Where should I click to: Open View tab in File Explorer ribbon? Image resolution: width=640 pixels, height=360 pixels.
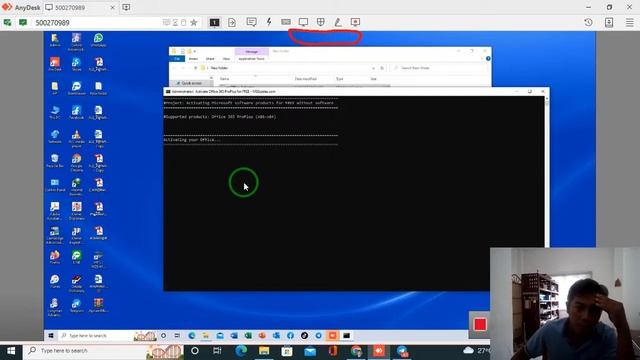point(226,59)
